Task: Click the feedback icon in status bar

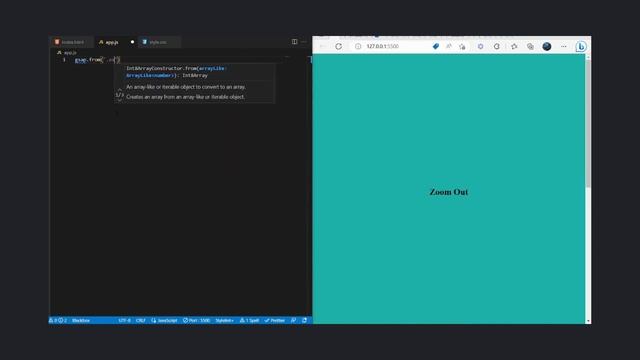Action: [x=293, y=320]
